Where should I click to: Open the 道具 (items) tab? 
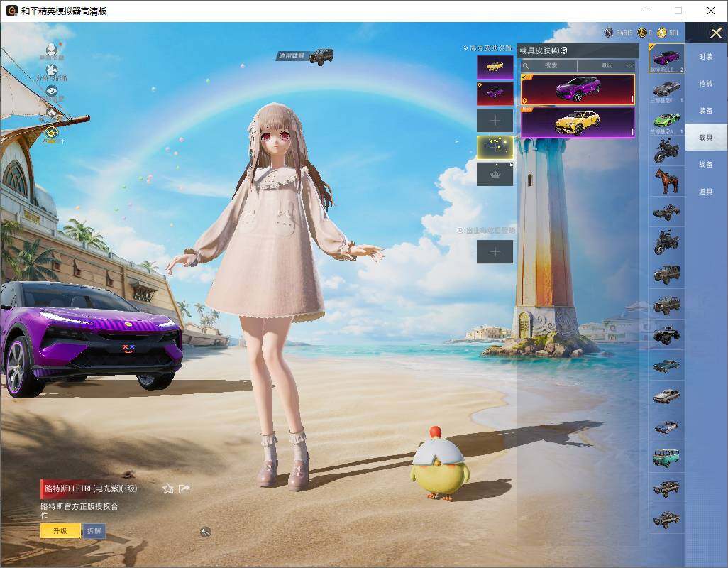click(706, 192)
